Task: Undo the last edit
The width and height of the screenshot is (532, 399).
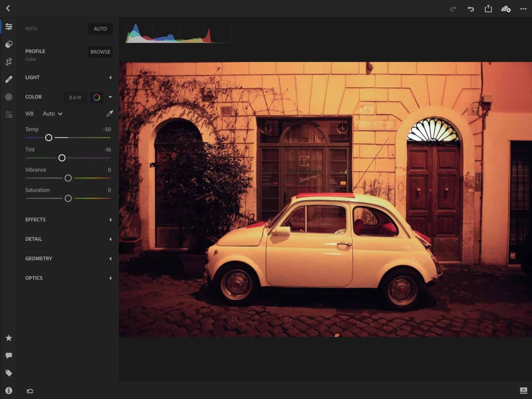Action: (x=471, y=9)
